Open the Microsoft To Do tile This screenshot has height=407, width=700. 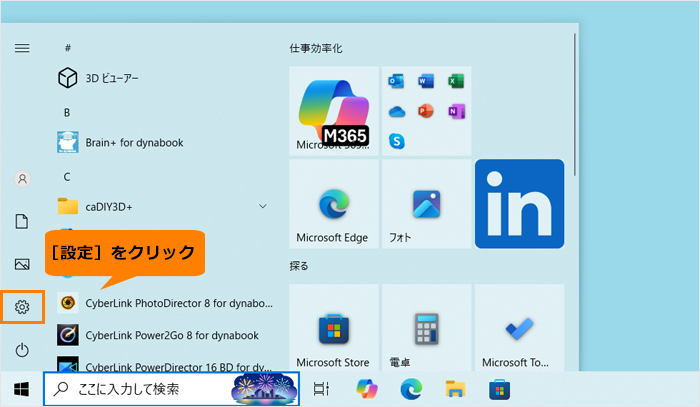click(519, 328)
